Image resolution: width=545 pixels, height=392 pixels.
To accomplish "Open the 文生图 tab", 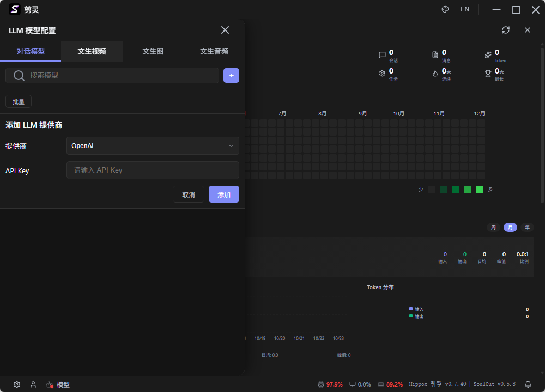I will click(153, 51).
